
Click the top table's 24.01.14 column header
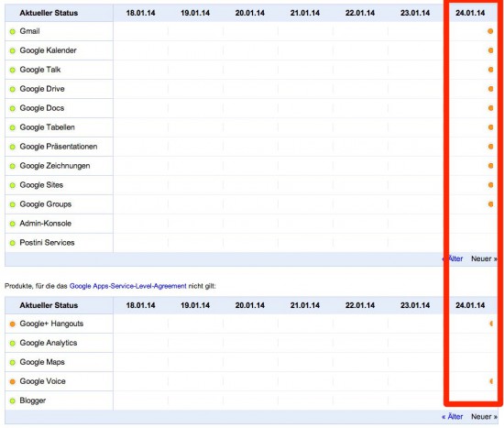click(x=470, y=13)
